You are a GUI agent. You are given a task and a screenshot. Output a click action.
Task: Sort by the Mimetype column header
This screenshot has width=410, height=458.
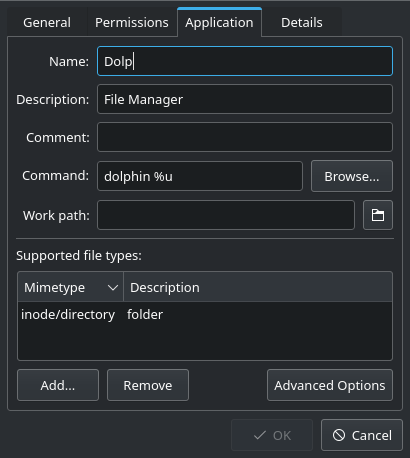click(70, 287)
